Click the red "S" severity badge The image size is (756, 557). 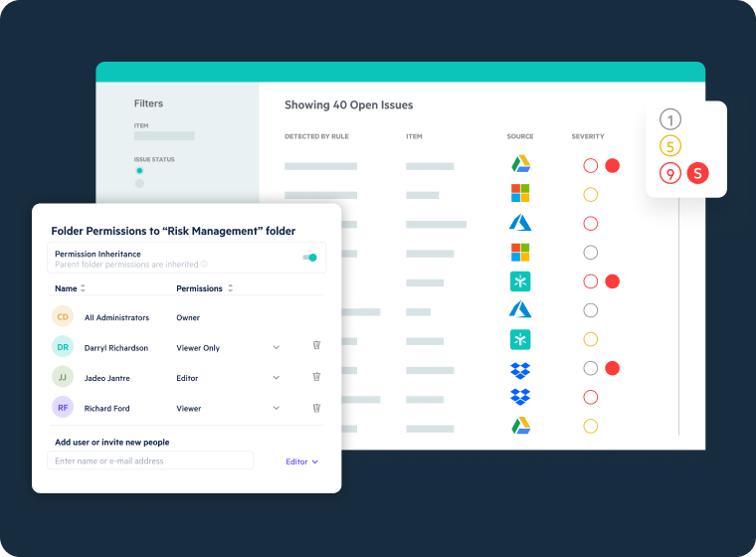(x=697, y=173)
